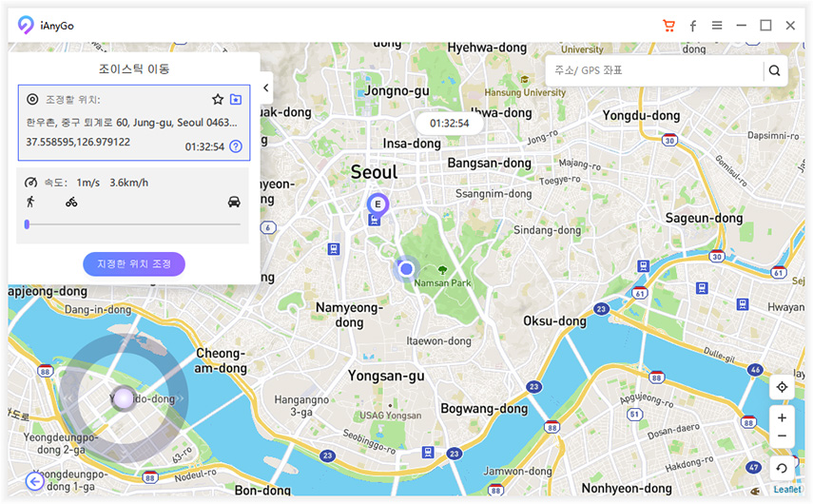Open the saved favorites folder icon
813x504 pixels.
click(236, 99)
